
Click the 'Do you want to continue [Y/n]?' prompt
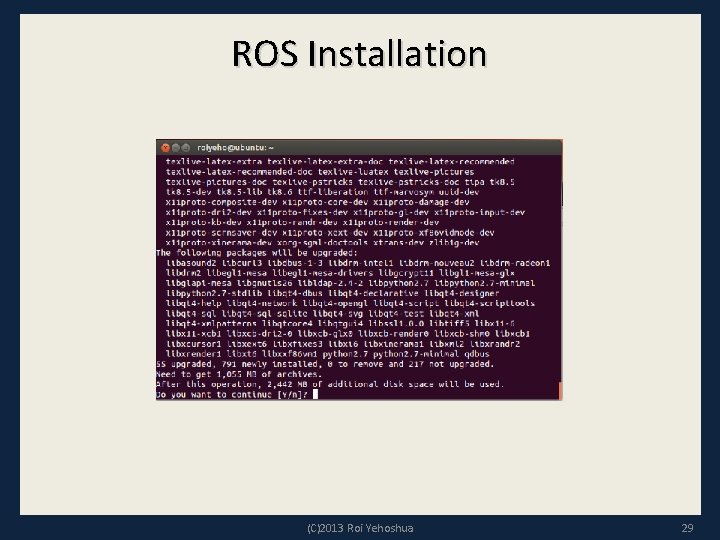click(x=231, y=394)
